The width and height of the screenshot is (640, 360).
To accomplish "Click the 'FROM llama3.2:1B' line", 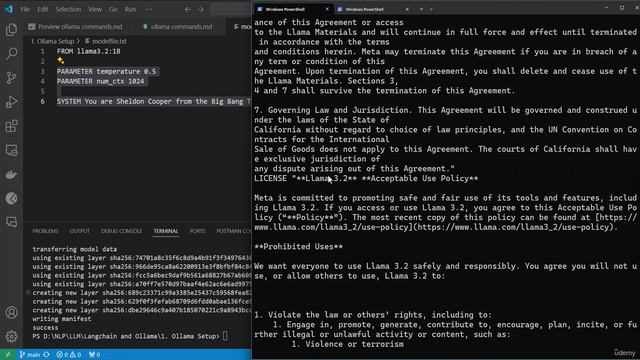I will (x=89, y=51).
